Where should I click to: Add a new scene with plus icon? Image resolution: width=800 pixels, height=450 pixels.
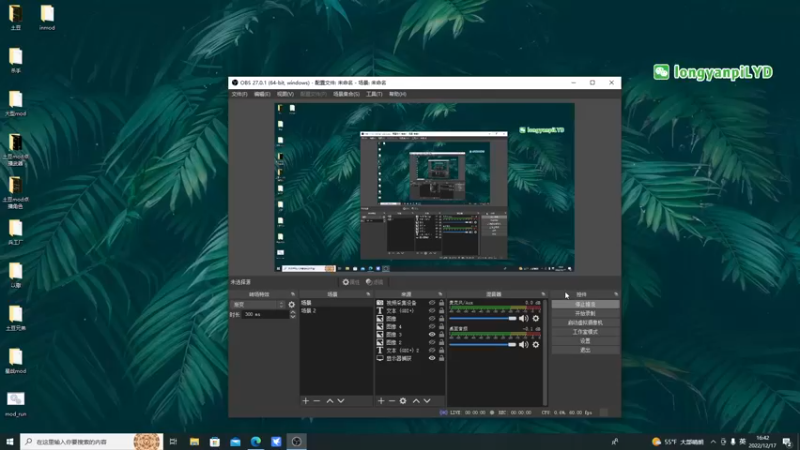click(306, 401)
